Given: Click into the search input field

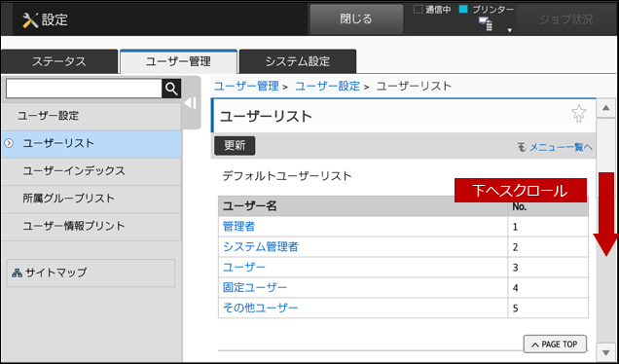Looking at the screenshot, I should click(x=84, y=89).
